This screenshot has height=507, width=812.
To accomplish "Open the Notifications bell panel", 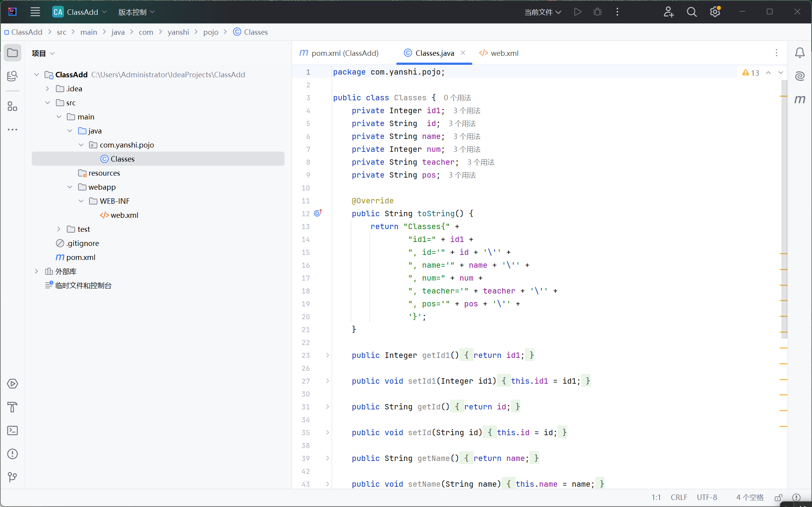I will click(x=800, y=53).
